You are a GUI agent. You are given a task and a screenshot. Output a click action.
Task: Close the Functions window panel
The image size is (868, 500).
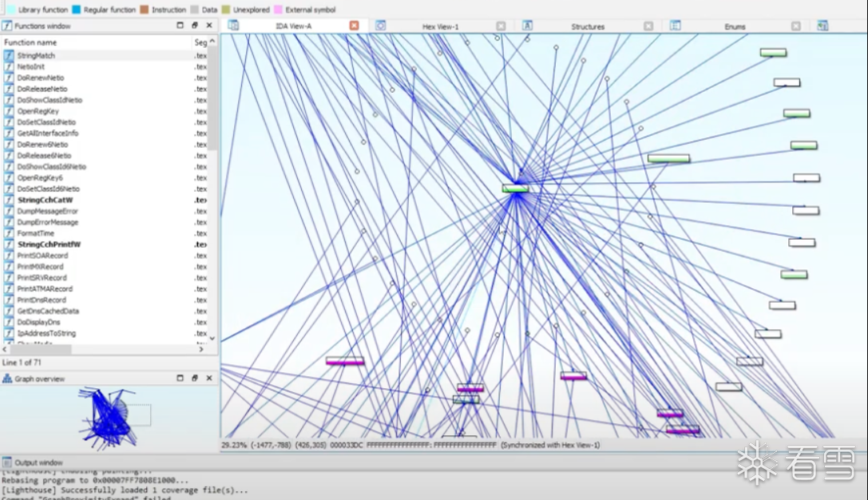[x=209, y=25]
